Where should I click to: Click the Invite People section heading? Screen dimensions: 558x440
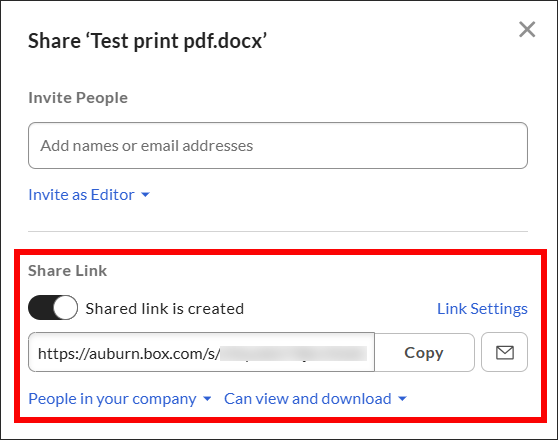78,98
